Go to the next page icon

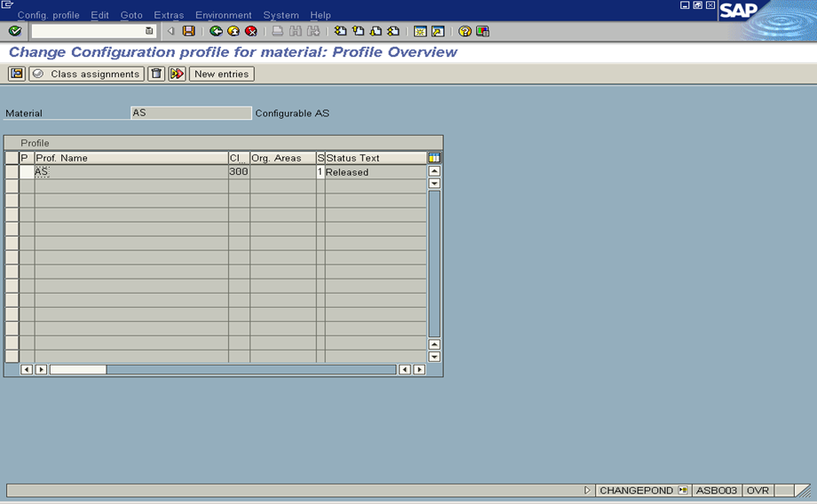coord(376,31)
